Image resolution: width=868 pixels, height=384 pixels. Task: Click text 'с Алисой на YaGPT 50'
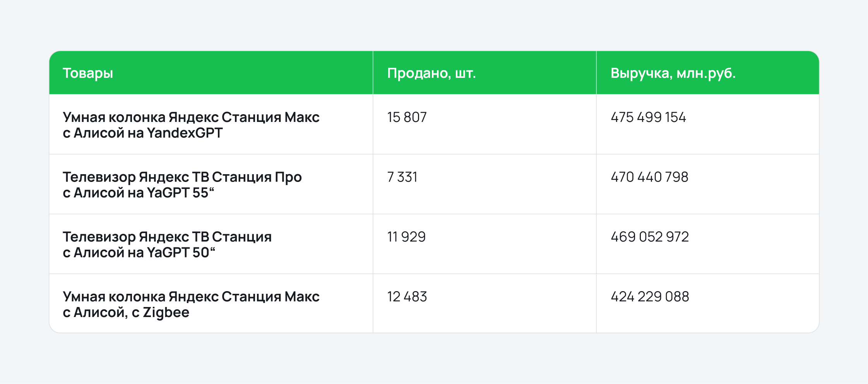coord(139,253)
